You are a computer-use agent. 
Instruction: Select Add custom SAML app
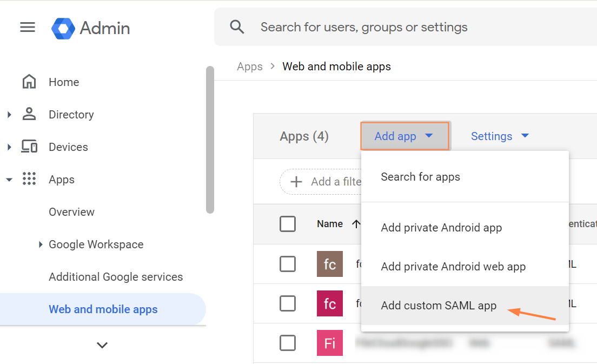[439, 306]
